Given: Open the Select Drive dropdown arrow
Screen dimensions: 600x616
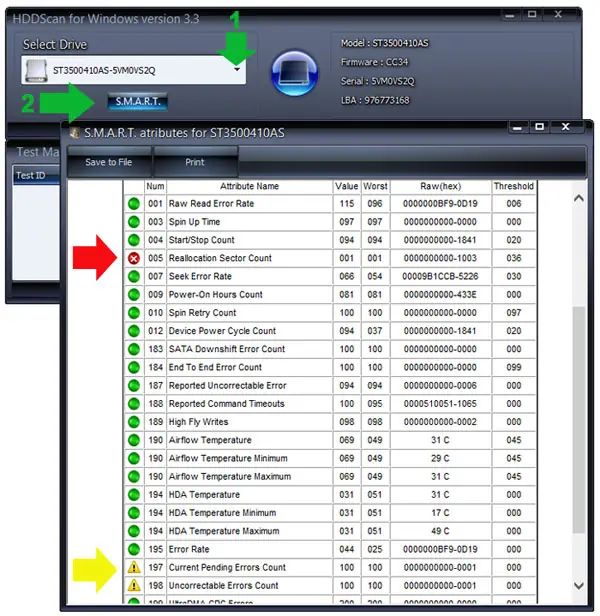Looking at the screenshot, I should (x=237, y=70).
